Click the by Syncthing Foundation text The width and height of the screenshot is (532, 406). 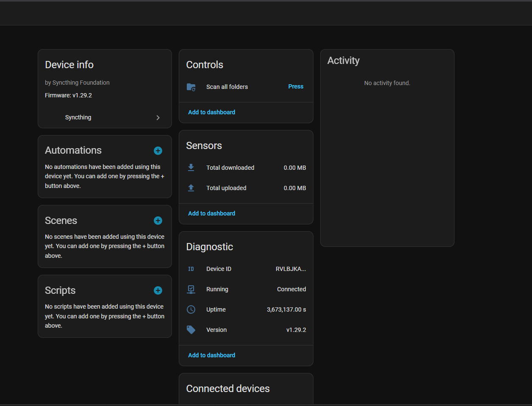tap(77, 83)
